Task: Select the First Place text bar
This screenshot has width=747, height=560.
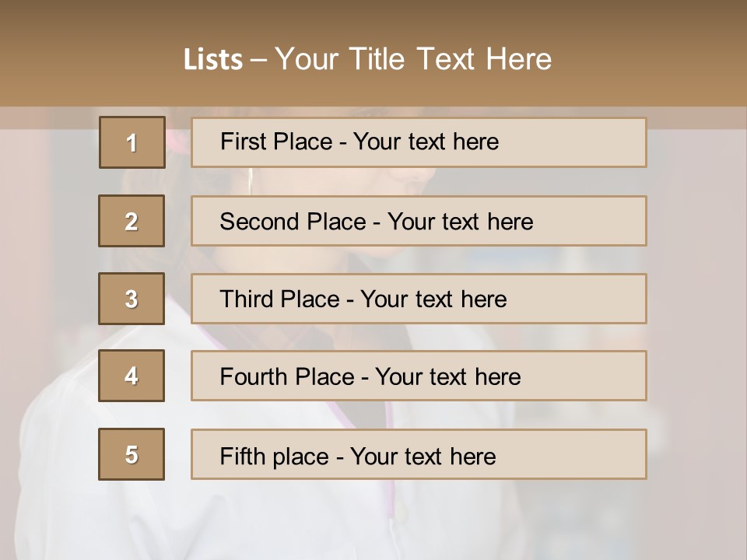Action: click(x=419, y=142)
